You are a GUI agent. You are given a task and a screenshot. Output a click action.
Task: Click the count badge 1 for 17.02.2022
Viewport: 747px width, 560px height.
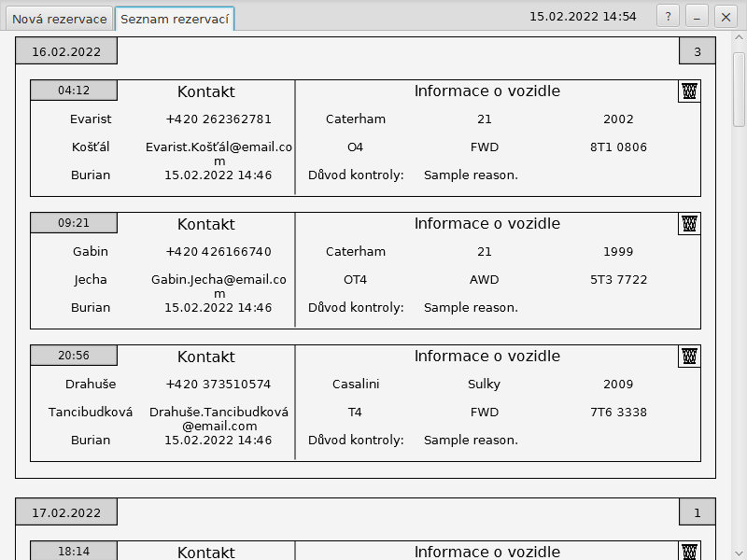click(697, 512)
